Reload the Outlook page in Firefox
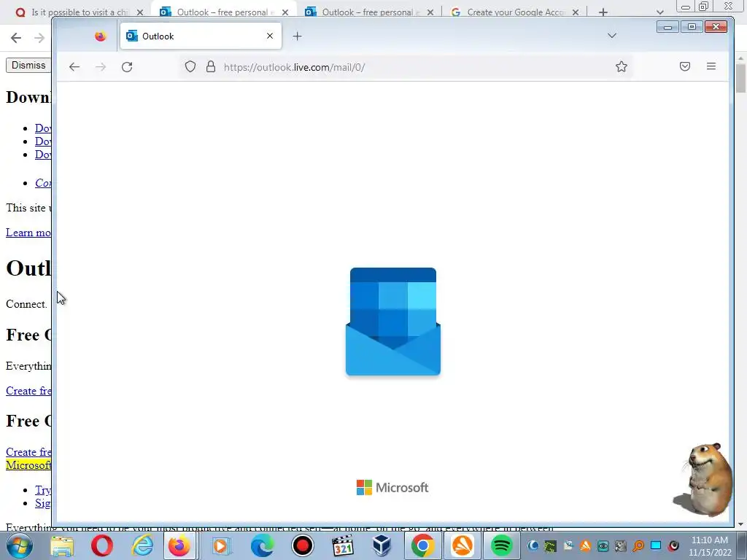The height and width of the screenshot is (560, 747). pos(127,67)
